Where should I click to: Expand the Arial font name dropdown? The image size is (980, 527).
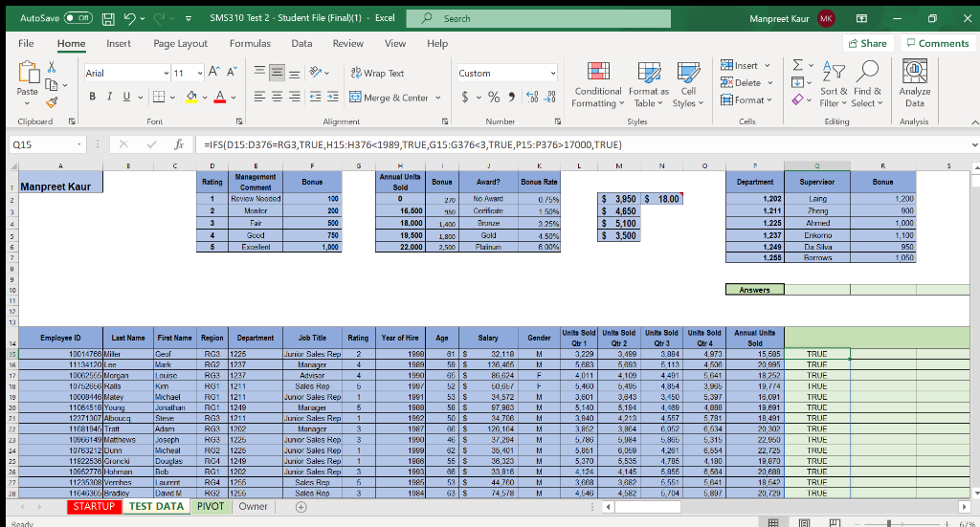pyautogui.click(x=167, y=73)
